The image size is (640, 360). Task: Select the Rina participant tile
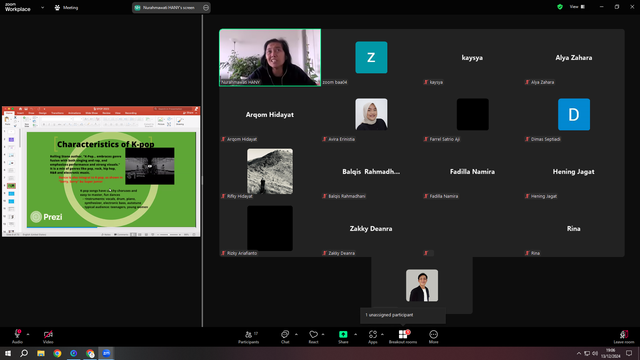coord(573,228)
